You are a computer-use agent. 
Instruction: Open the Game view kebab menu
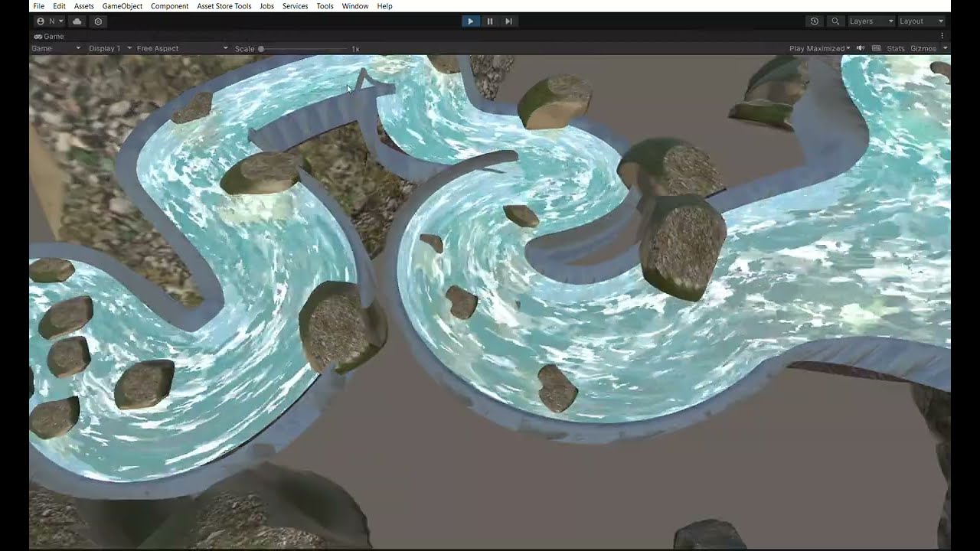pos(942,36)
